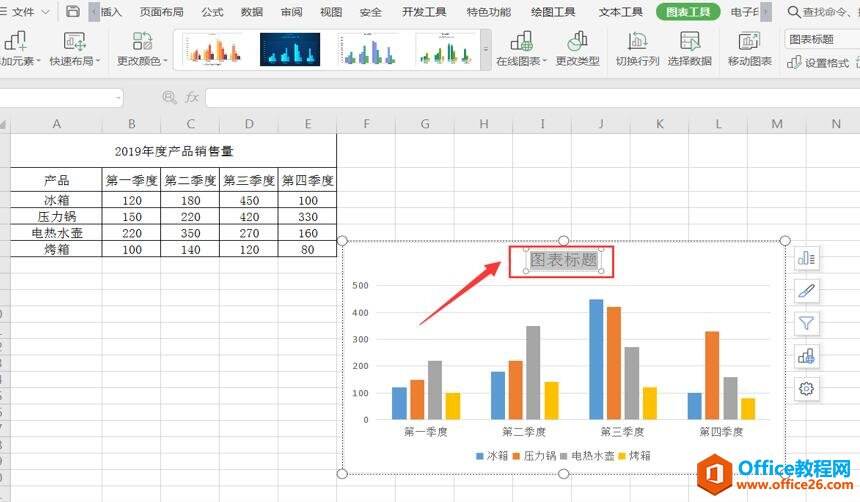This screenshot has height=502, width=860.
Task: Select the 第一季度 header cell
Action: pyautogui.click(x=132, y=180)
